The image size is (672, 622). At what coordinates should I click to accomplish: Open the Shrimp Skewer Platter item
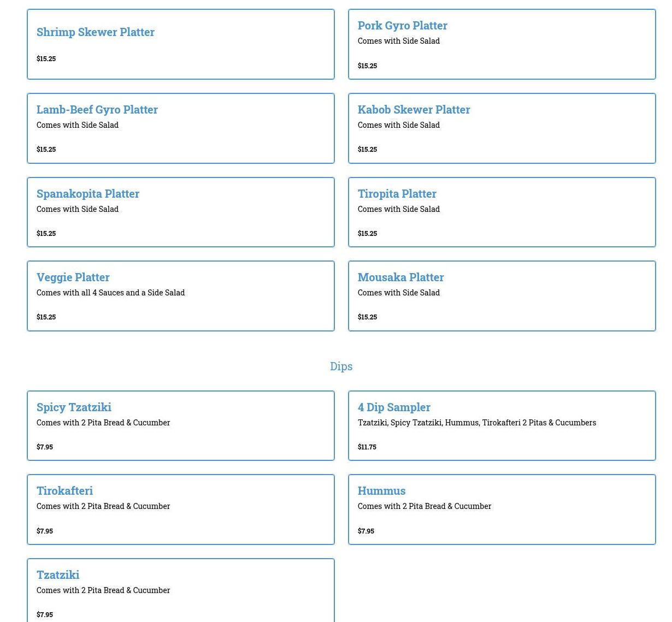[x=181, y=44]
